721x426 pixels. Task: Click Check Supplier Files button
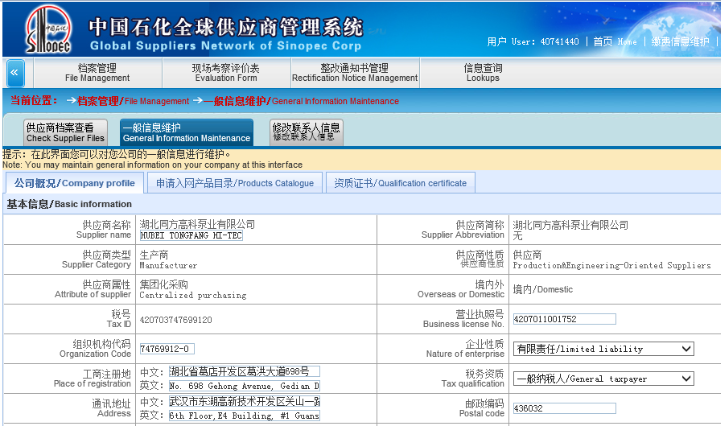[x=65, y=133]
